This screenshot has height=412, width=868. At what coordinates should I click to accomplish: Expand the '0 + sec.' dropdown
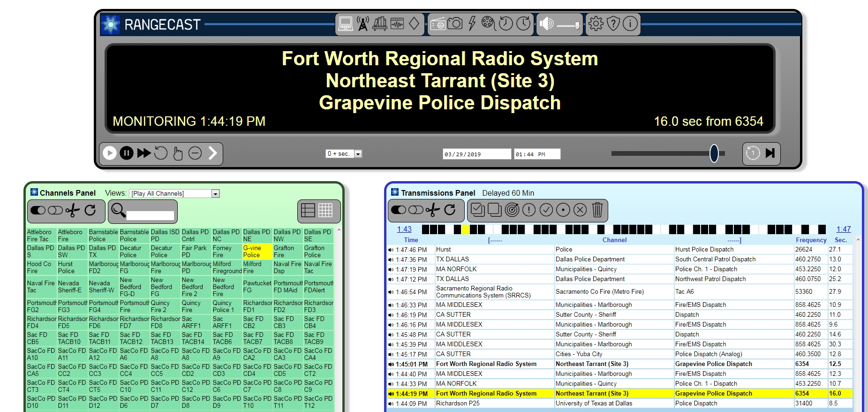point(358,154)
